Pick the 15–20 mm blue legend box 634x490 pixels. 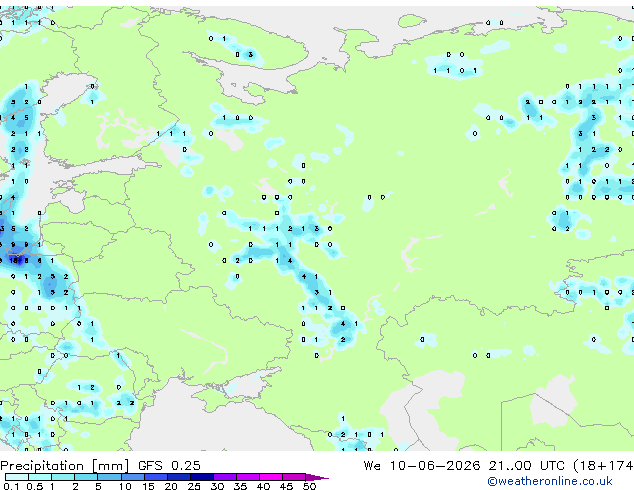156,477
